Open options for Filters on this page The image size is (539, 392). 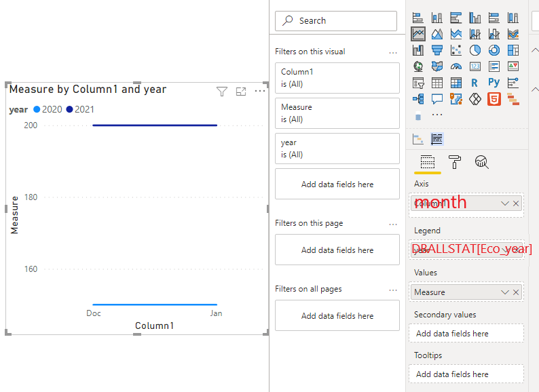point(393,224)
